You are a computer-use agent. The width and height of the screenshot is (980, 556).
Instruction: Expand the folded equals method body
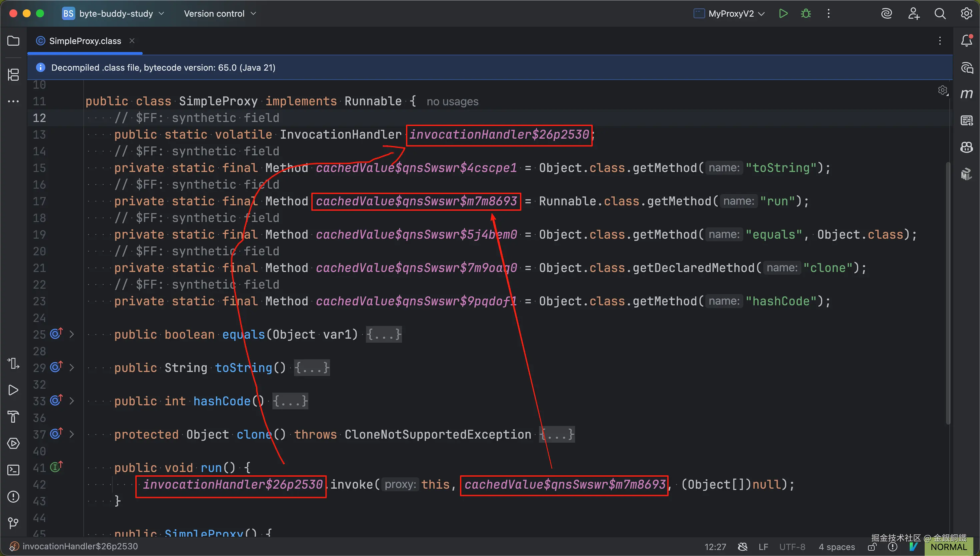[x=384, y=335]
